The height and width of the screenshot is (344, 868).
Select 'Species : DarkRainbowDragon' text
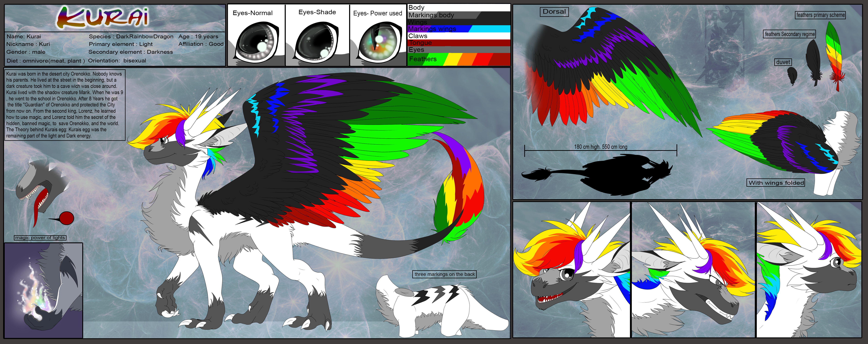tap(131, 36)
